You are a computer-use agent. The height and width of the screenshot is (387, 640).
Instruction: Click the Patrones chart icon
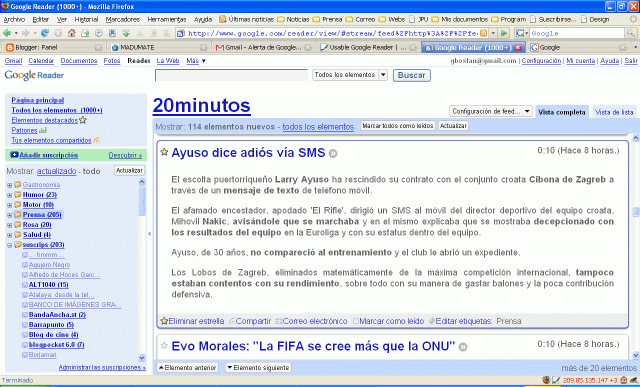[x=43, y=130]
